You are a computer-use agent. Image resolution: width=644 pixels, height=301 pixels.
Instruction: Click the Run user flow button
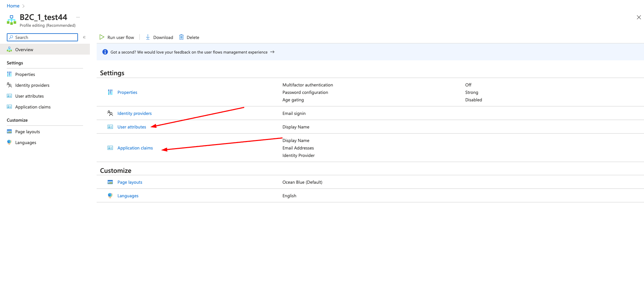click(117, 37)
